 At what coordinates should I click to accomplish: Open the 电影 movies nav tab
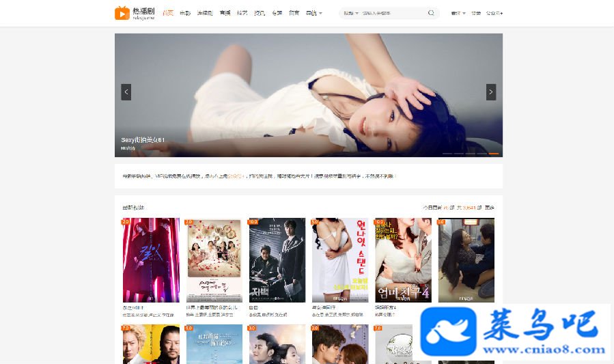(185, 13)
